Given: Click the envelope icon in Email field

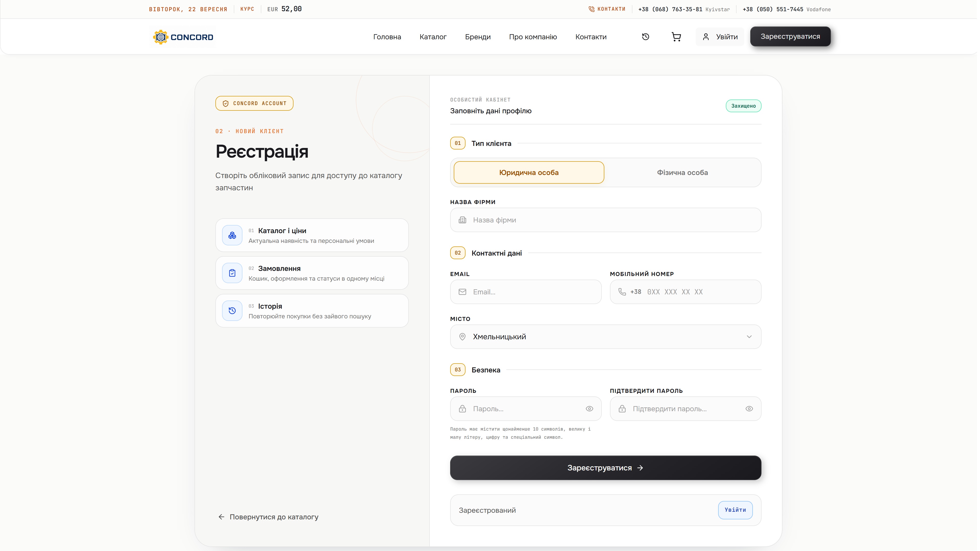Looking at the screenshot, I should pyautogui.click(x=462, y=292).
